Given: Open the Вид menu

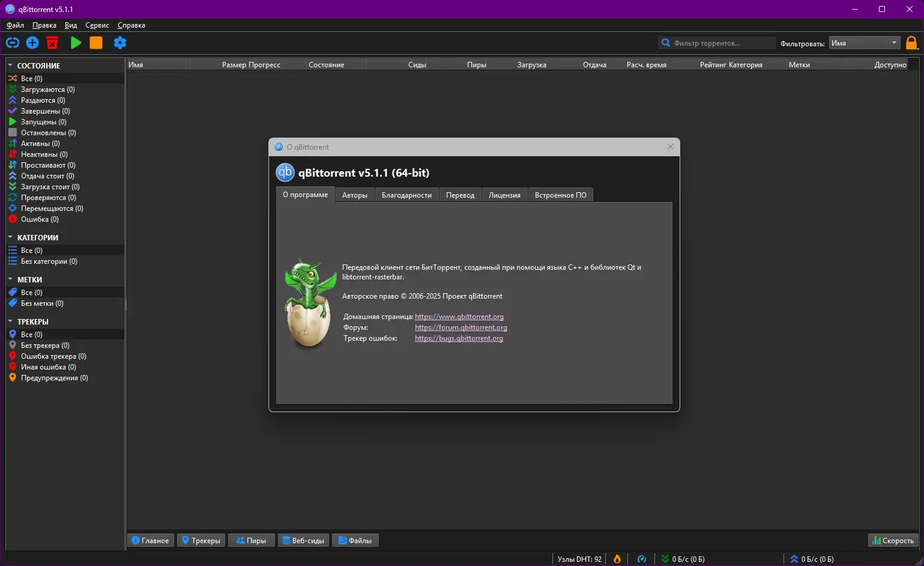Looking at the screenshot, I should click(71, 25).
